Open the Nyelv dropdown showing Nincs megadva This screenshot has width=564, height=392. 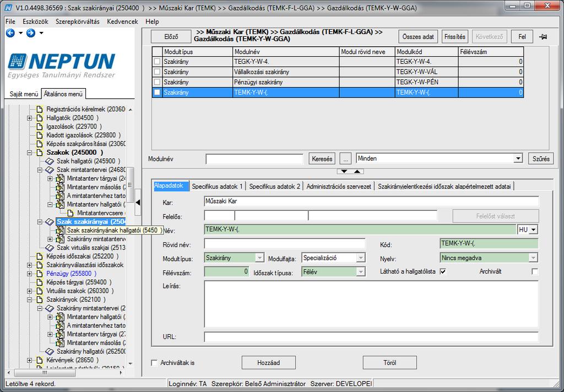pos(533,258)
